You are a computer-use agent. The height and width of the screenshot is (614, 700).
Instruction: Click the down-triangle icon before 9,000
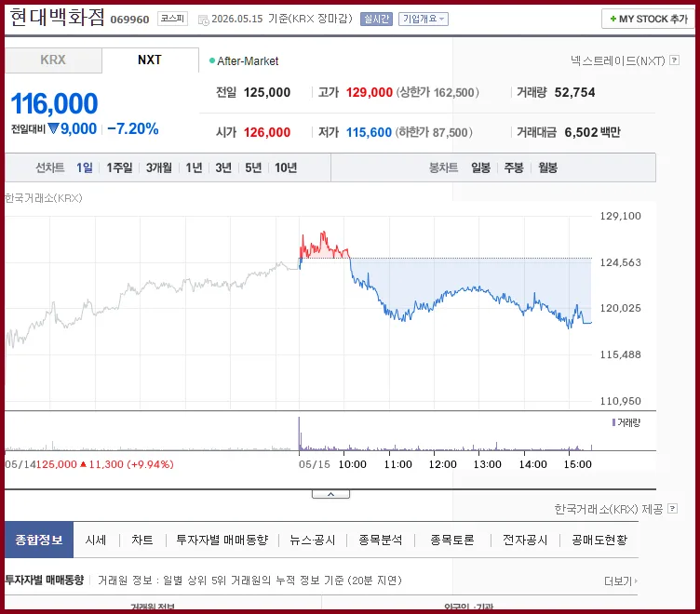[x=53, y=128]
